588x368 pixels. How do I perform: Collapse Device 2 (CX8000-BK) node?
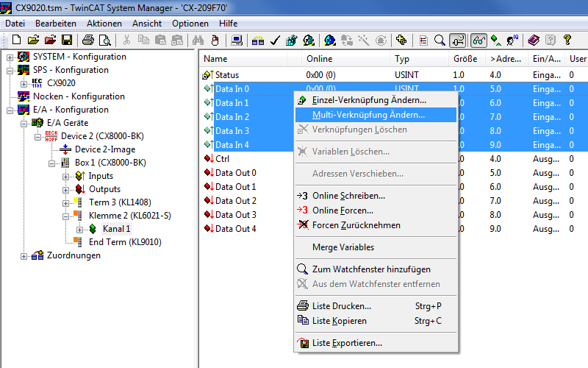(37, 137)
